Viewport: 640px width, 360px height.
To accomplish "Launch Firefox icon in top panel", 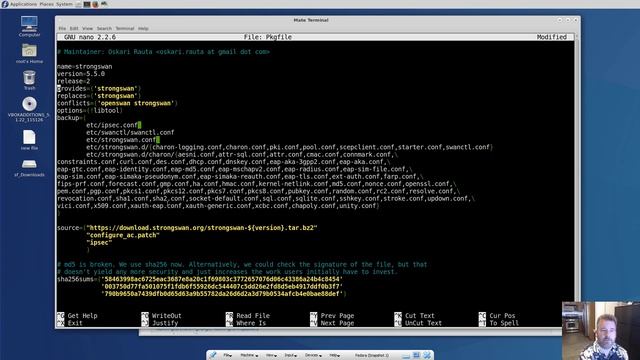I will tap(95, 4).
